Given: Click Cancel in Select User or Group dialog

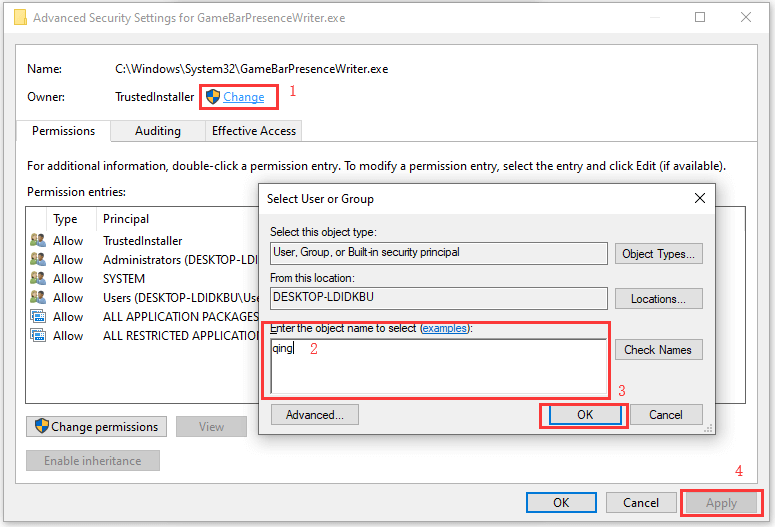Looking at the screenshot, I should tap(666, 415).
